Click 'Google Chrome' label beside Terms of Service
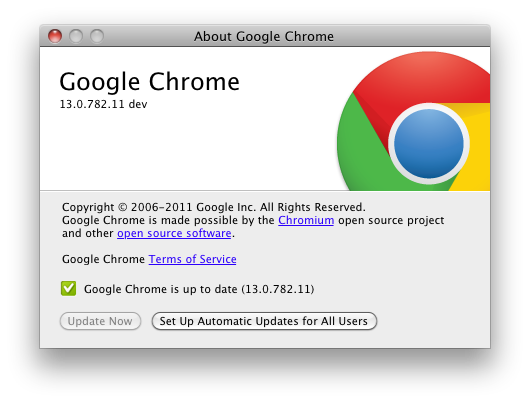Image resolution: width=530 pixels, height=403 pixels. (x=103, y=259)
